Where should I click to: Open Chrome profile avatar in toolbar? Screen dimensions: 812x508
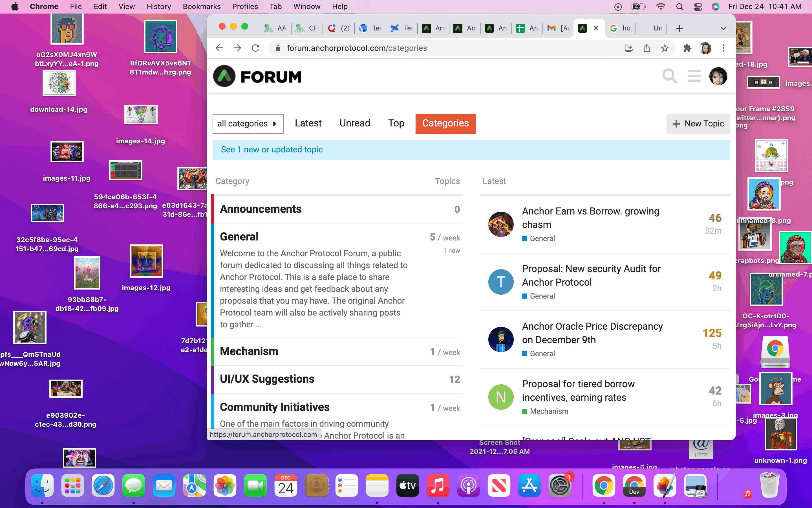coord(705,48)
